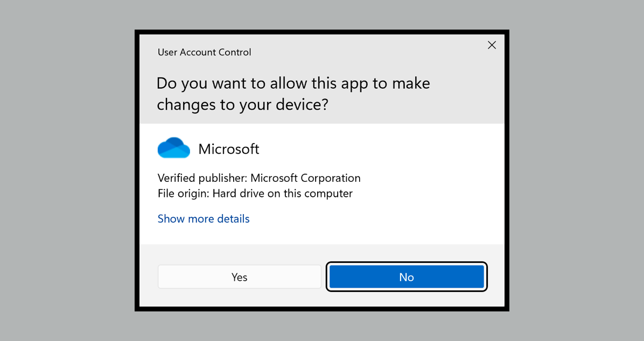Confirm changes by pressing Yes
The image size is (644, 341).
click(x=239, y=276)
